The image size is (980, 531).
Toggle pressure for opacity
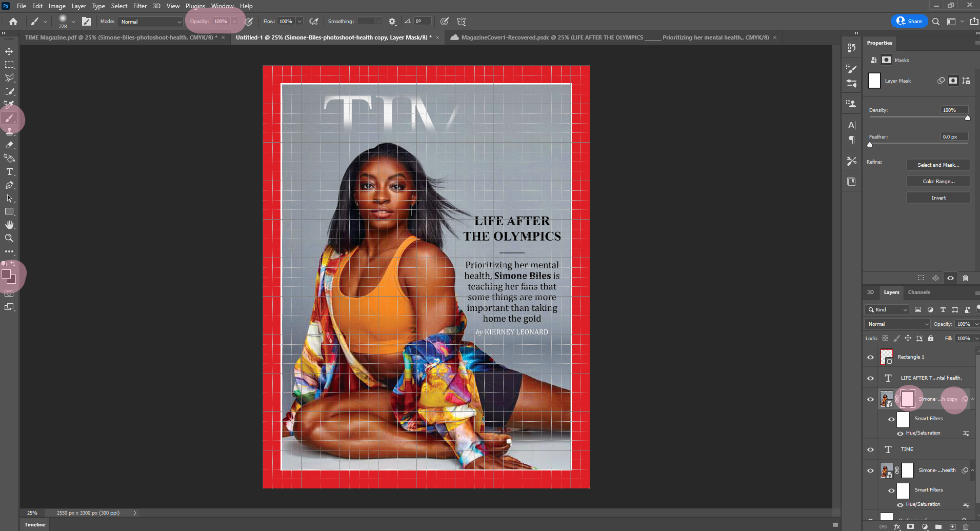click(x=249, y=22)
